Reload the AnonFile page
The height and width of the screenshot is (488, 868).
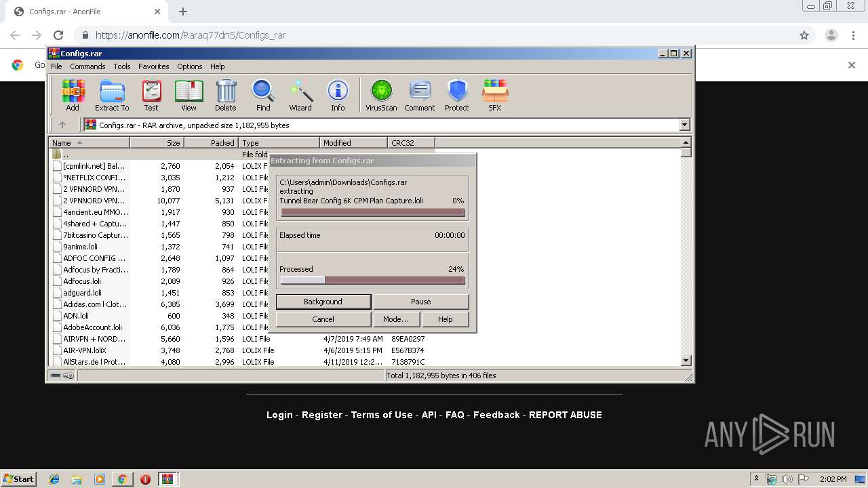tap(58, 35)
